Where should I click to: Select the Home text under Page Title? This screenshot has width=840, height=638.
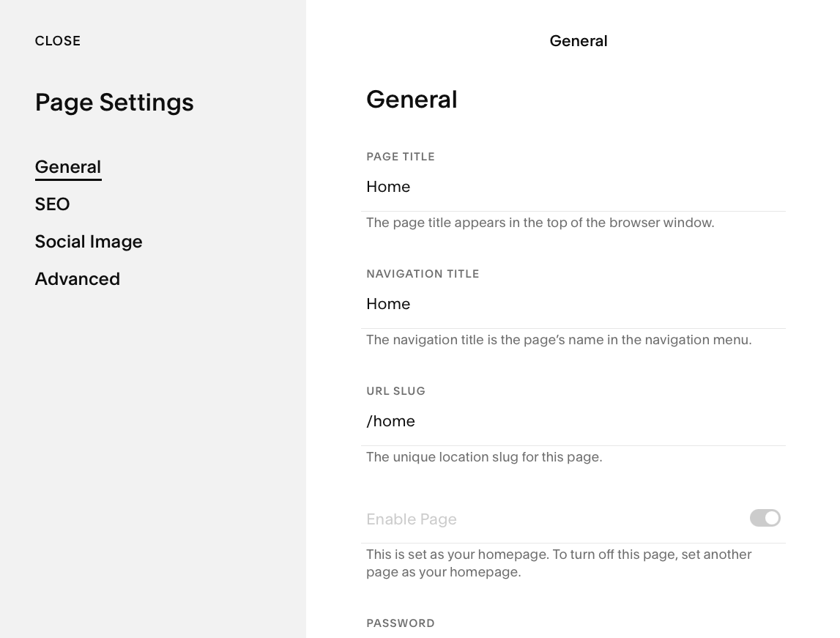(x=388, y=187)
